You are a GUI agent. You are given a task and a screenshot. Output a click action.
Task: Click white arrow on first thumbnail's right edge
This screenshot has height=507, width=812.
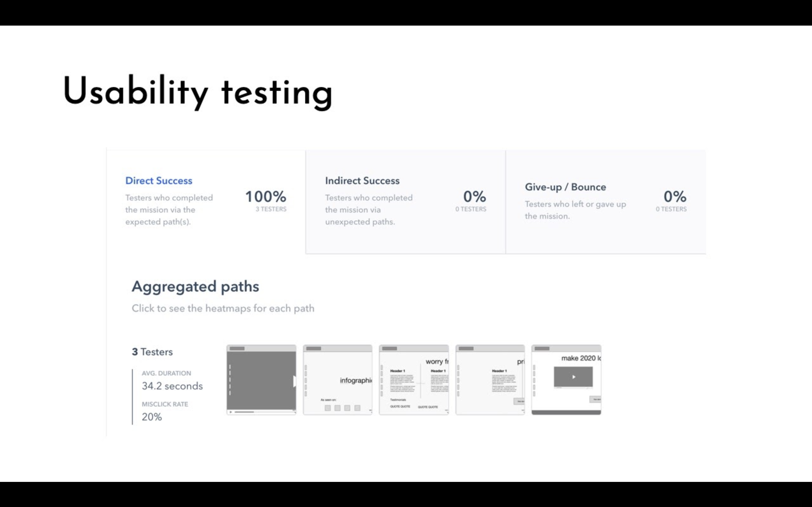(294, 381)
